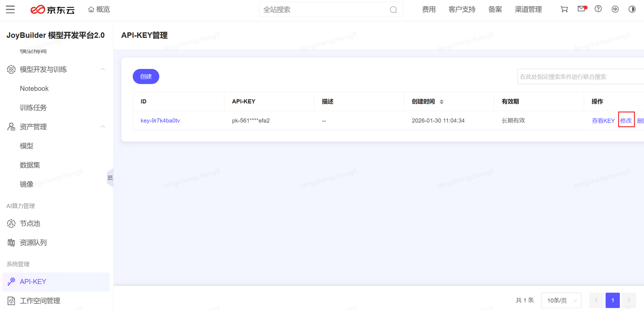Click the search magnifier icon
Viewport: 644px width, 310px height.
click(x=393, y=10)
